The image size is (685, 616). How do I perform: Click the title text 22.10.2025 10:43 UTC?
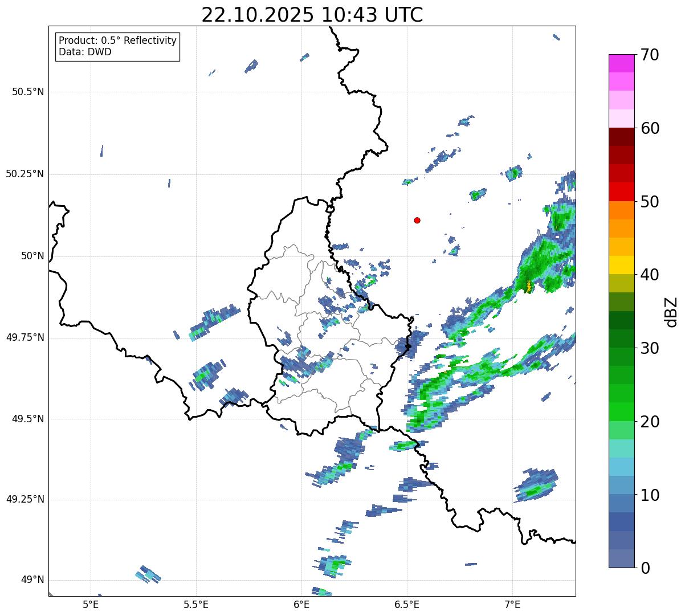point(312,15)
